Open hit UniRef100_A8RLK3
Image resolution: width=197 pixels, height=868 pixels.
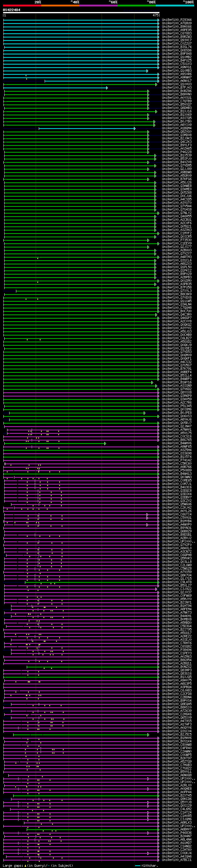point(177,823)
